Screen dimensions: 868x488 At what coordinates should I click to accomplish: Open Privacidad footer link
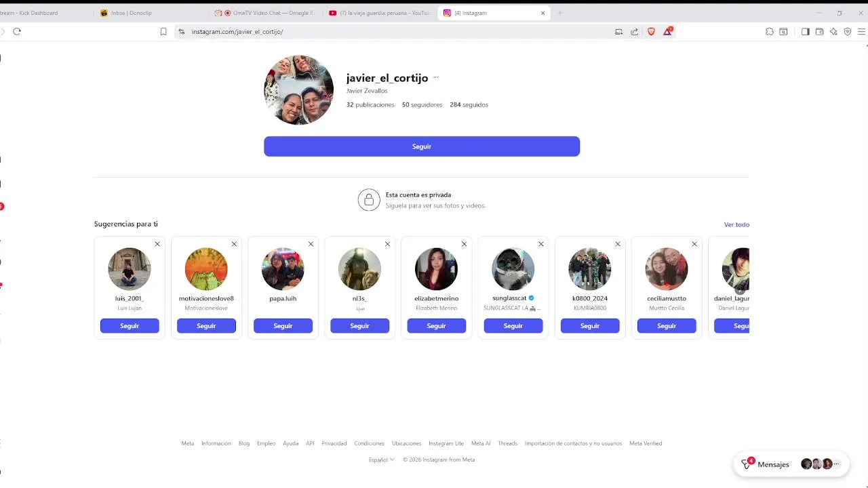click(334, 443)
